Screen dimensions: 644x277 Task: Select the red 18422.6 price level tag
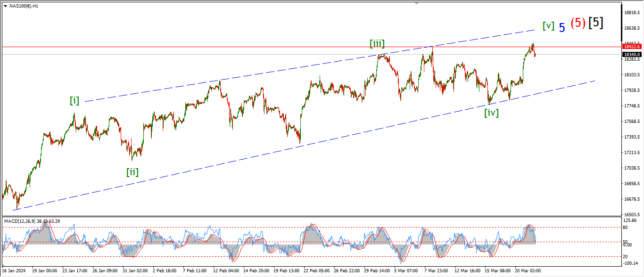(x=631, y=47)
